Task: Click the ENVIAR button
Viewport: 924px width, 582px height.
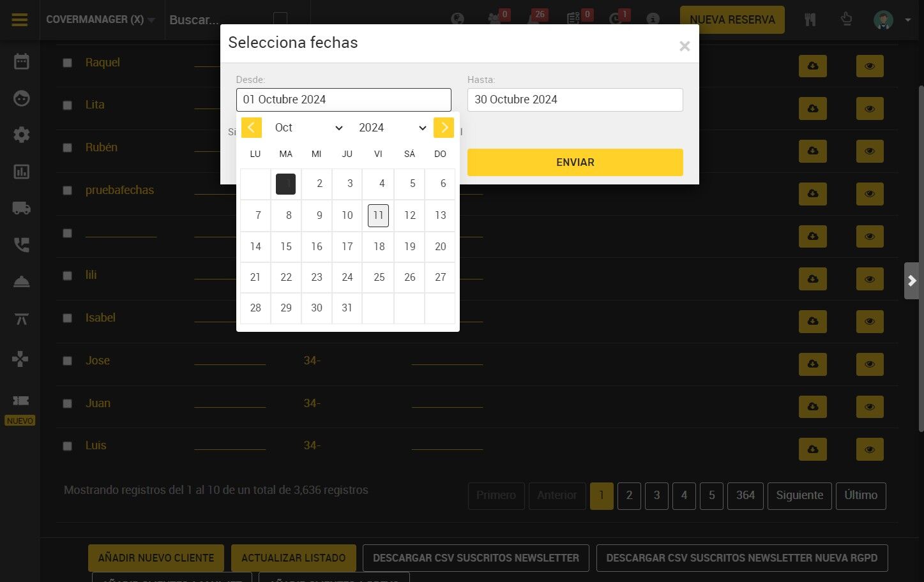Action: point(575,162)
